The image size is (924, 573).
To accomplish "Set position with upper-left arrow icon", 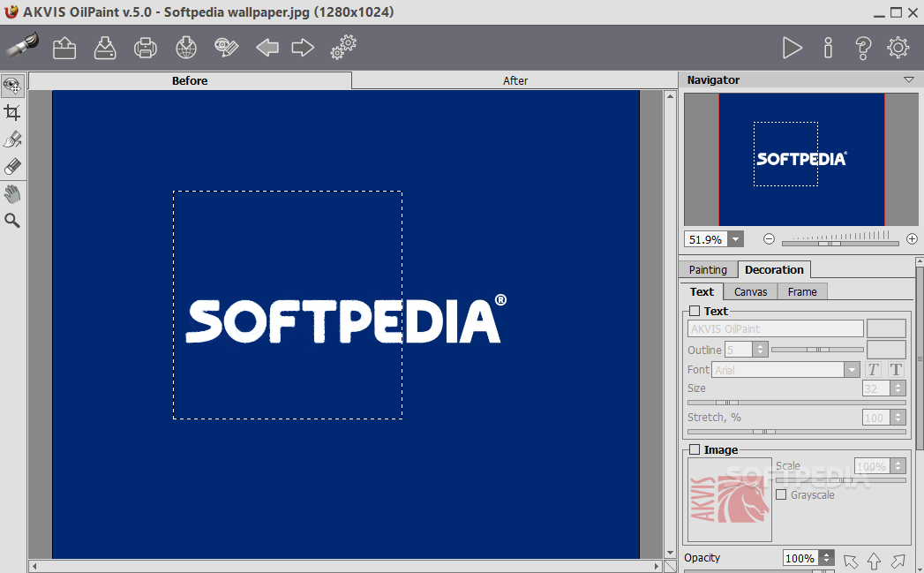I will [851, 561].
